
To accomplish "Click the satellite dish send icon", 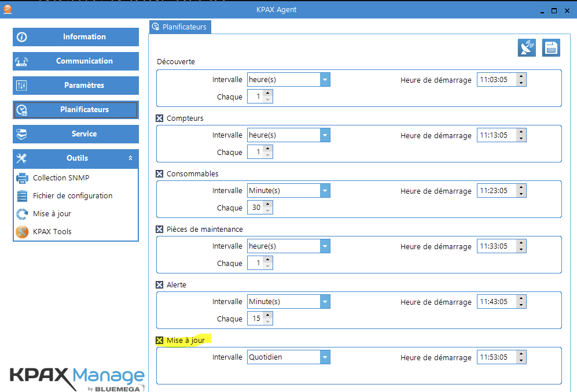I will pos(527,48).
